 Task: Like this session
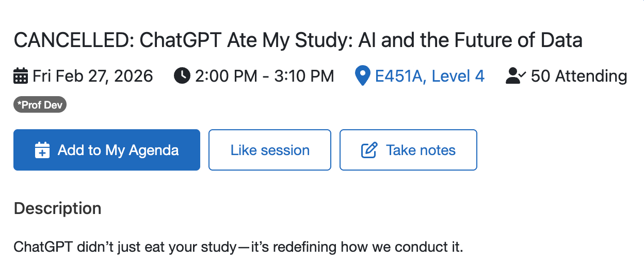tap(269, 150)
